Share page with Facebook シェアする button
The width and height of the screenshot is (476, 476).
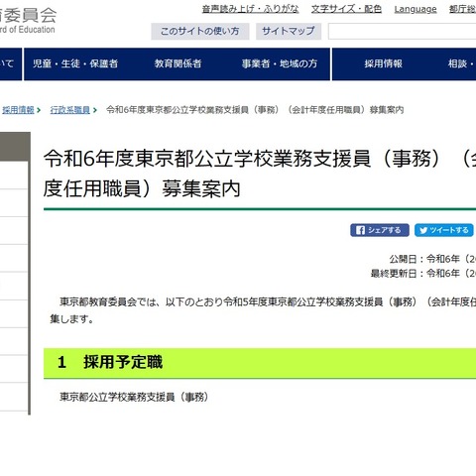click(x=380, y=230)
